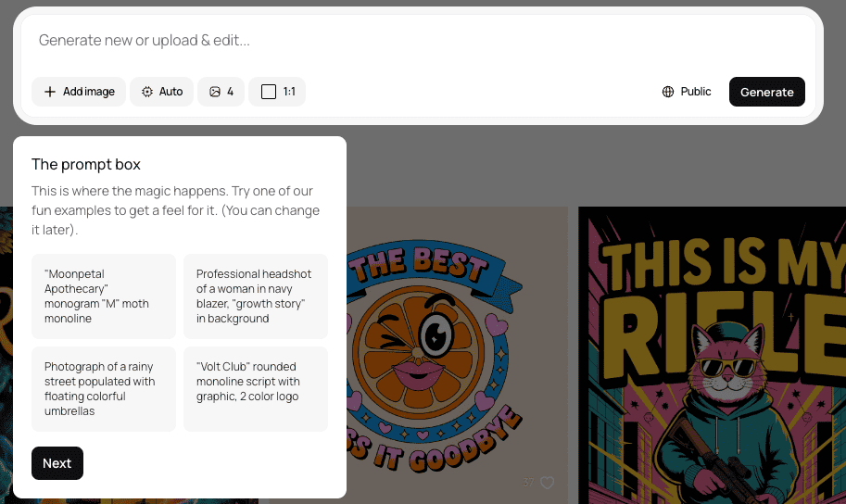
Task: Expand the number of images selector
Action: point(221,92)
